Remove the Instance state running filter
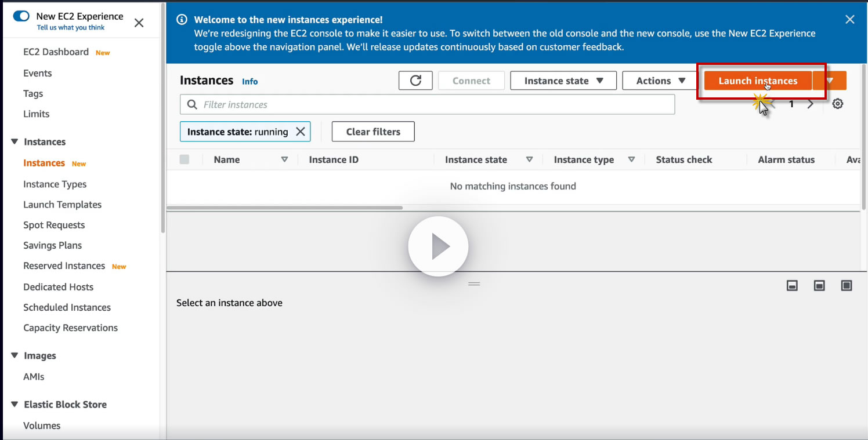This screenshot has height=440, width=868. point(301,132)
